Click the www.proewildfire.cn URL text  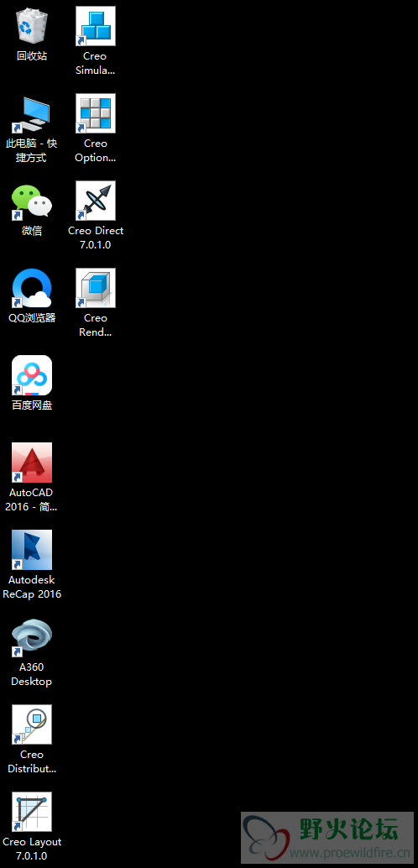pos(349,851)
